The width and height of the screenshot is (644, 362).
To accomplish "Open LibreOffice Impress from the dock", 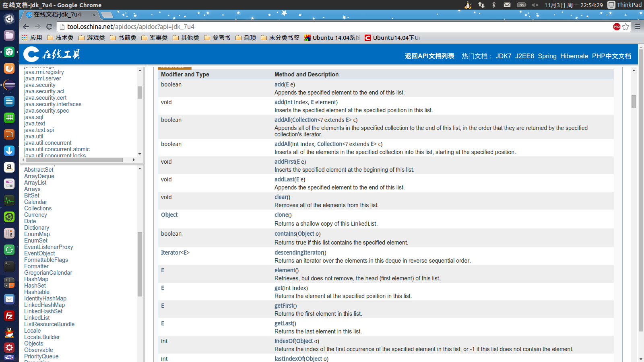I will coord(9,134).
